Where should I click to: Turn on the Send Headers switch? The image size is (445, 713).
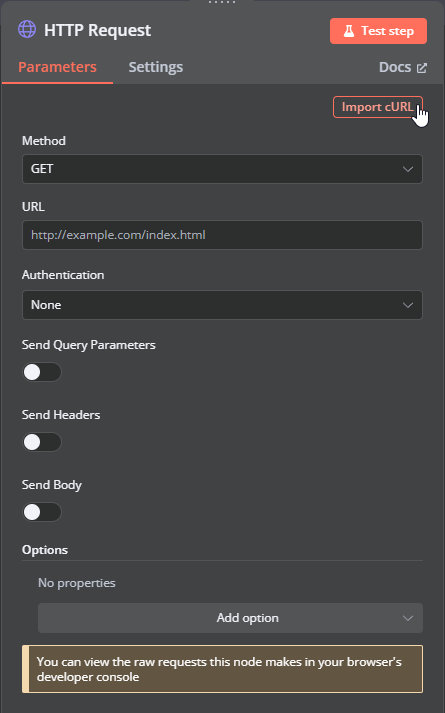pyautogui.click(x=42, y=442)
